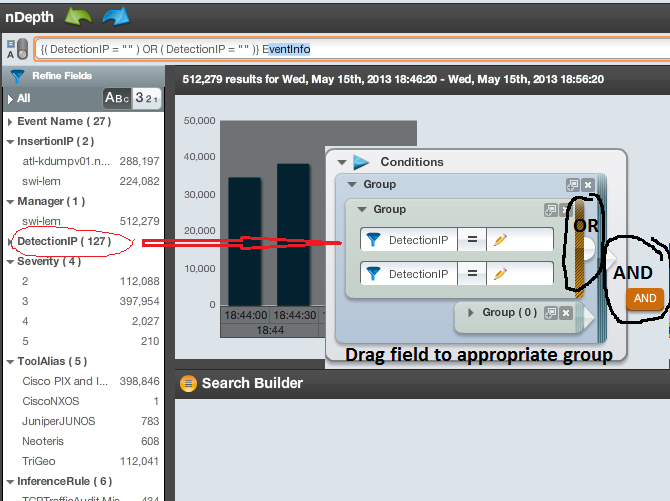Collapse the Manager ( 1 ) field

[10, 202]
